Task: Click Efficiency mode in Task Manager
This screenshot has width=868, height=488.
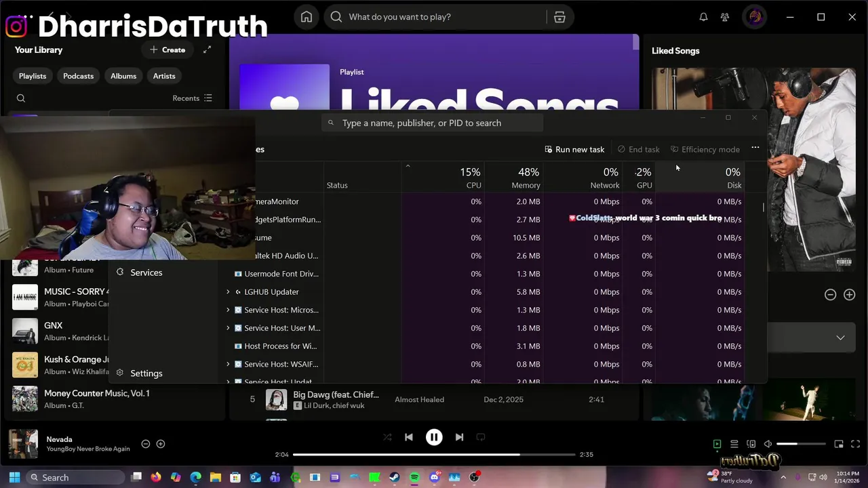Action: [x=705, y=149]
